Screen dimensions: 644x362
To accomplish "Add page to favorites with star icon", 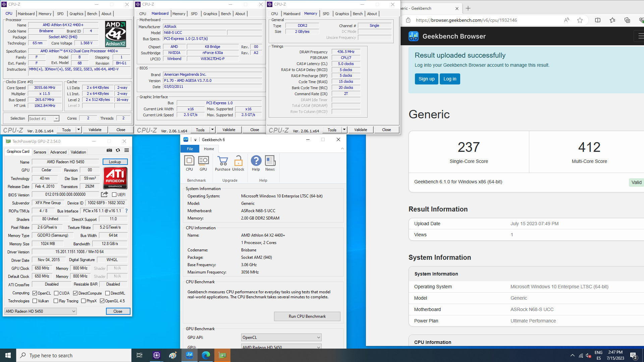I will pyautogui.click(x=580, y=20).
